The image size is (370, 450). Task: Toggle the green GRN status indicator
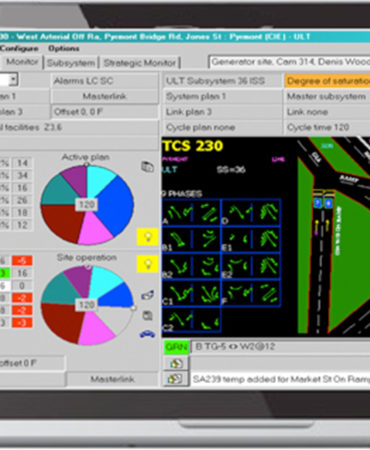pyautogui.click(x=177, y=347)
